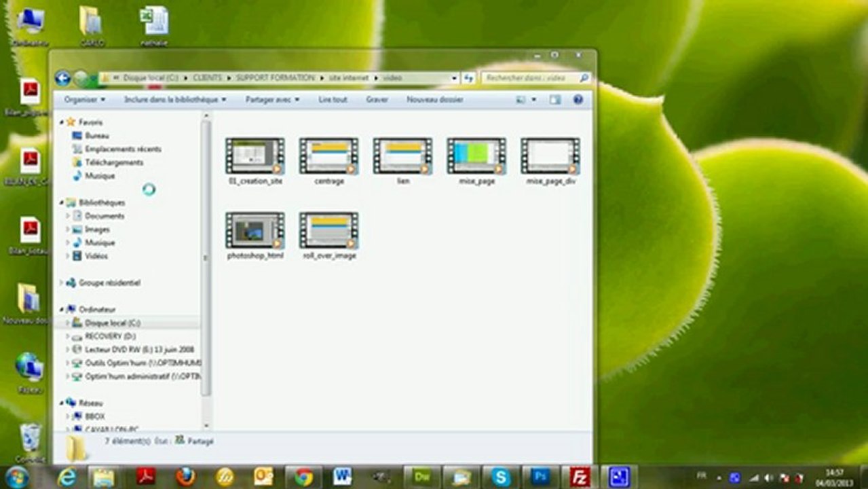868x489 pixels.
Task: Select Musique under Favoris
Action: [99, 176]
